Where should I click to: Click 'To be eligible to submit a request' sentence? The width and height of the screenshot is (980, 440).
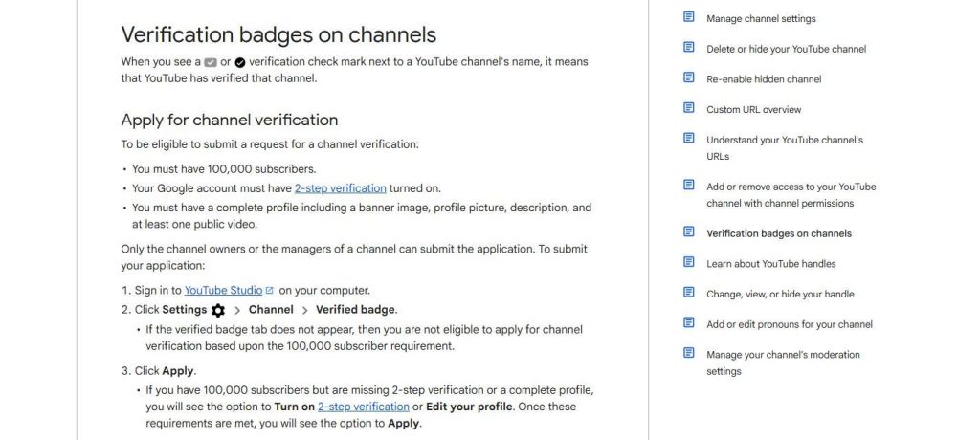[x=269, y=144]
